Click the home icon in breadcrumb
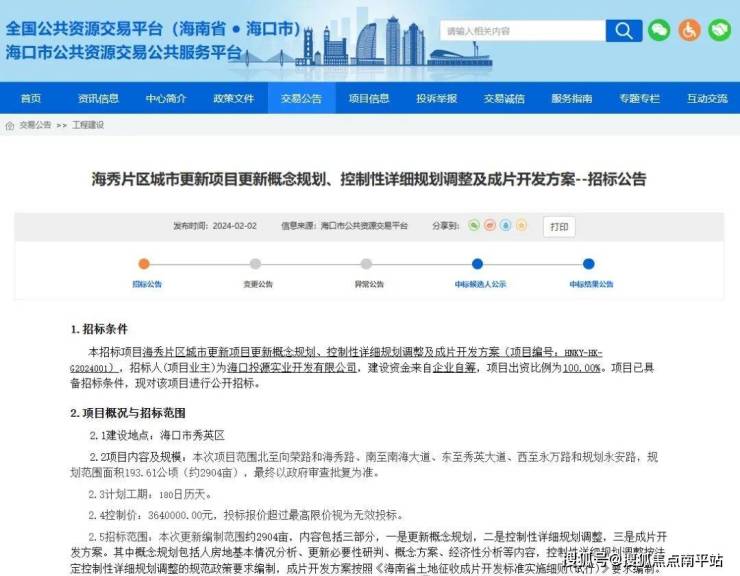Screen dimensions: 740x576 click(x=10, y=126)
